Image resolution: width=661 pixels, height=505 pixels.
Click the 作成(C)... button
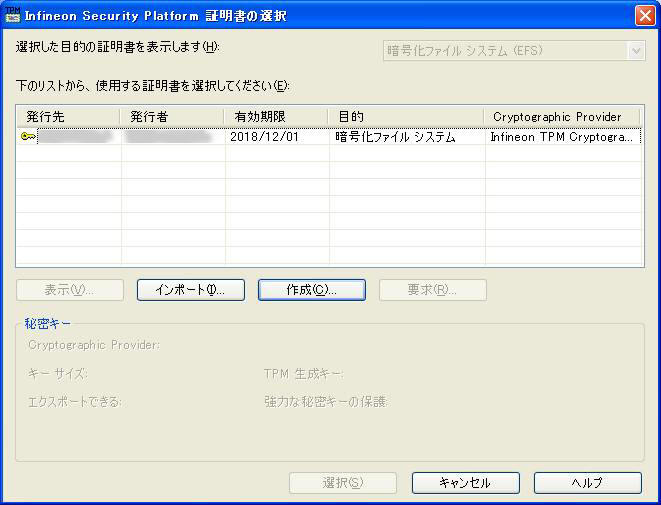312,290
